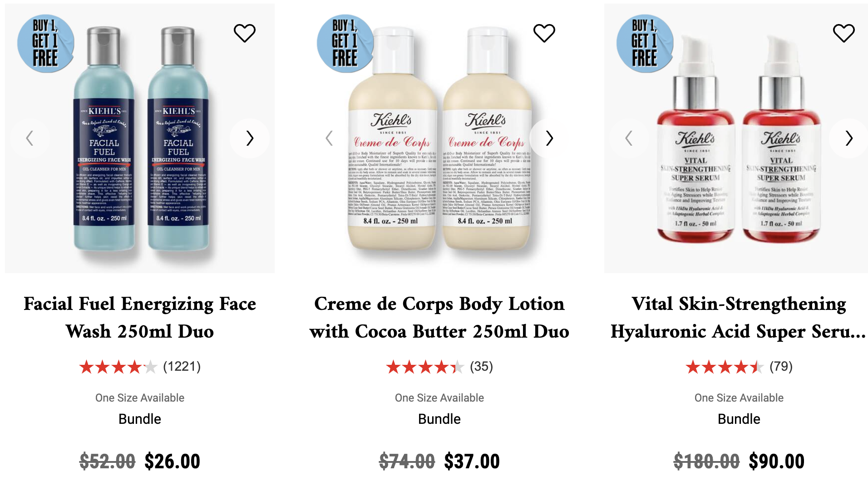The height and width of the screenshot is (481, 868).
Task: Favorite the Creme de Corps Body Lotion
Action: pyautogui.click(x=544, y=33)
